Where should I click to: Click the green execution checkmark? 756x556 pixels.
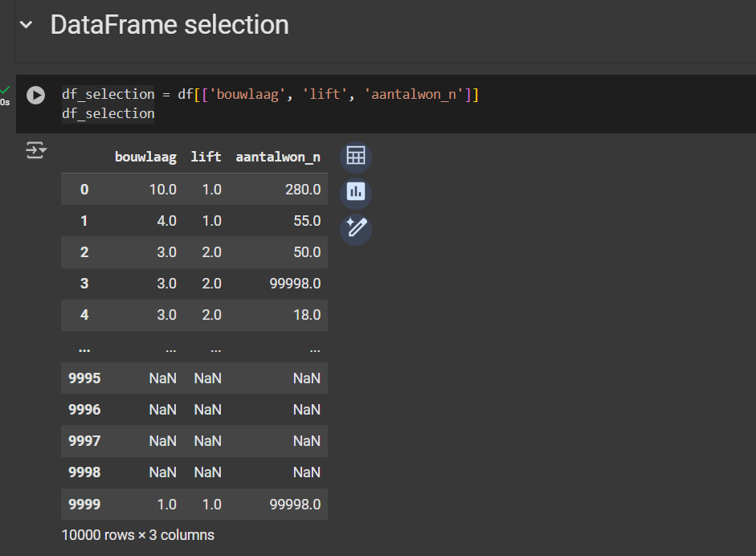(6, 89)
